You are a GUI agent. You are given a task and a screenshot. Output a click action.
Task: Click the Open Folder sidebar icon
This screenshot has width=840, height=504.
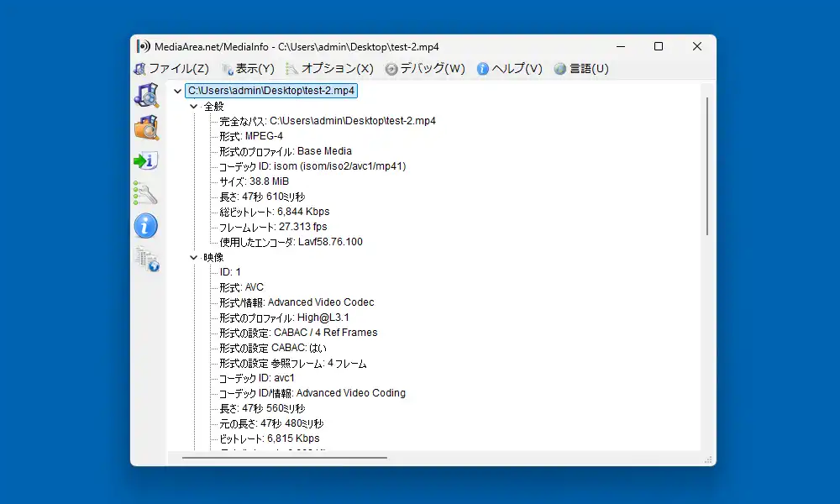click(146, 128)
